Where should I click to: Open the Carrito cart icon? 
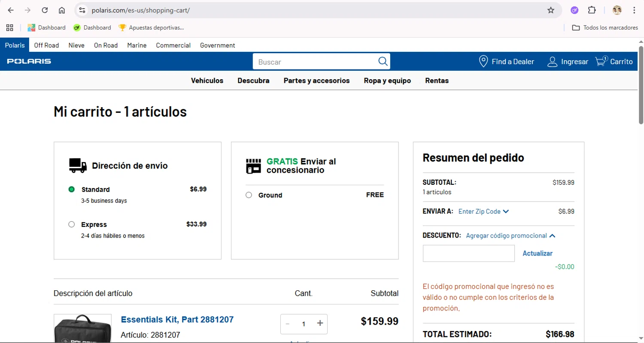[601, 61]
